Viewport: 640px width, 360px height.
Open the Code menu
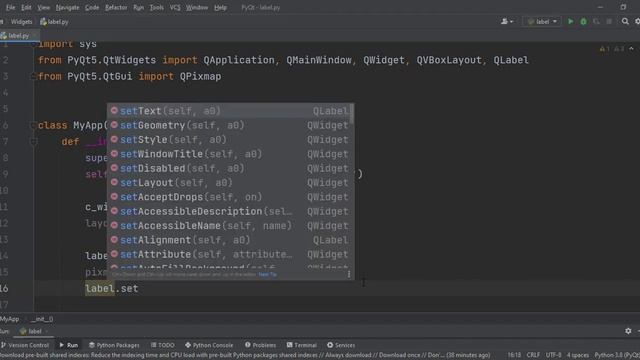[x=92, y=7]
